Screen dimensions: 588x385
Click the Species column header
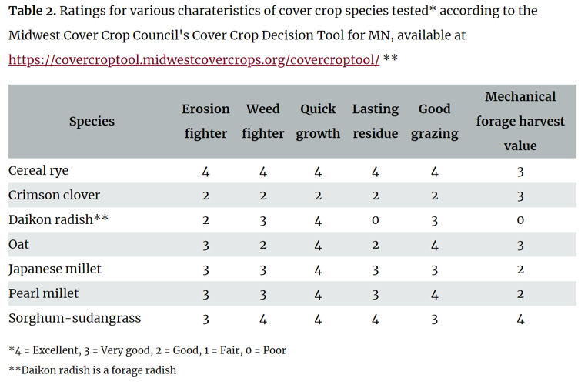pos(92,122)
